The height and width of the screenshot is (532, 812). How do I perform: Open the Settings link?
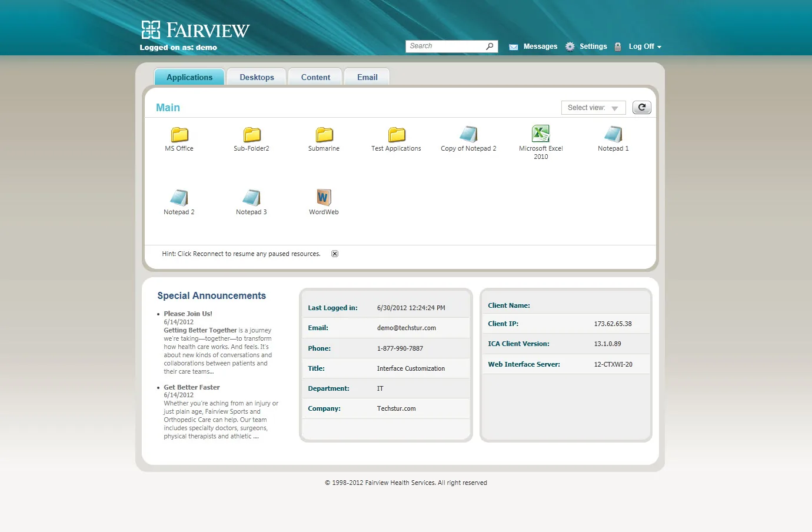tap(593, 46)
